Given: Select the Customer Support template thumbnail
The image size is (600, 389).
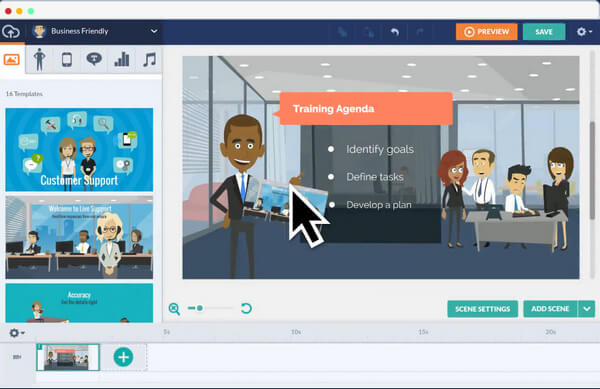Looking at the screenshot, I should pyautogui.click(x=79, y=150).
